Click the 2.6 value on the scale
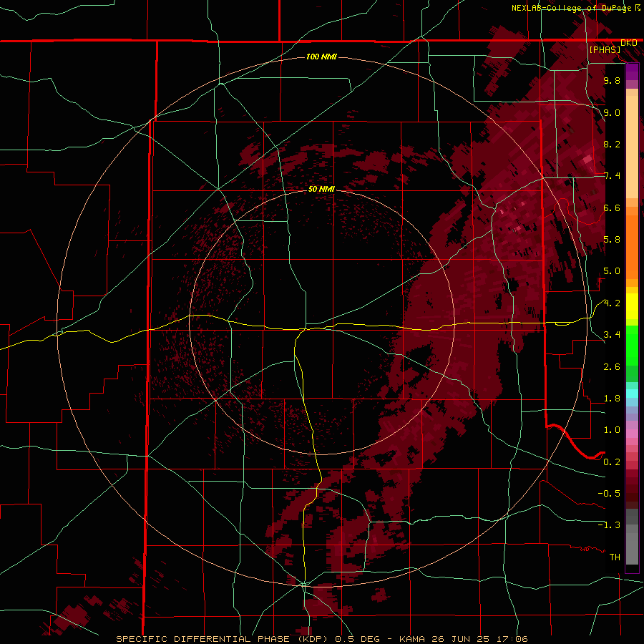 pyautogui.click(x=612, y=367)
